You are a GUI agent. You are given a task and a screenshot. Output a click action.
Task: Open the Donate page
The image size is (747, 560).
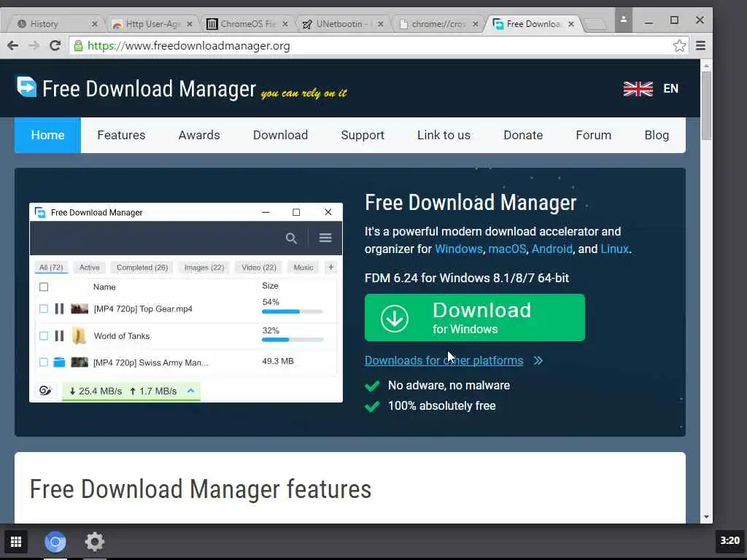pos(523,135)
